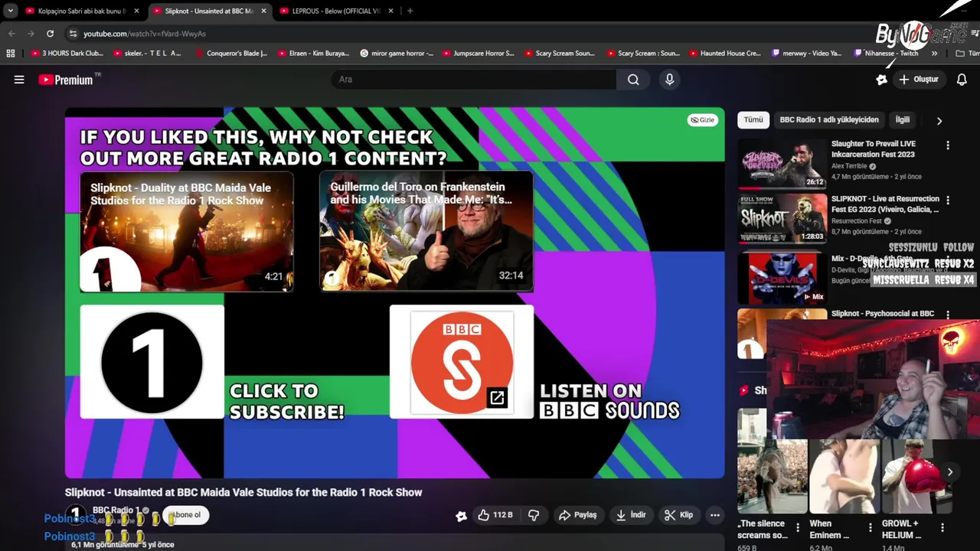Switch to the LEPROUS - Below browser tab
This screenshot has height=551, width=980.
tap(336, 11)
